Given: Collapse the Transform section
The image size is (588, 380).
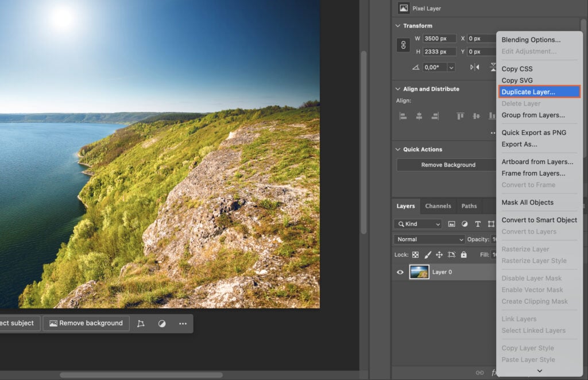Looking at the screenshot, I should pos(398,25).
